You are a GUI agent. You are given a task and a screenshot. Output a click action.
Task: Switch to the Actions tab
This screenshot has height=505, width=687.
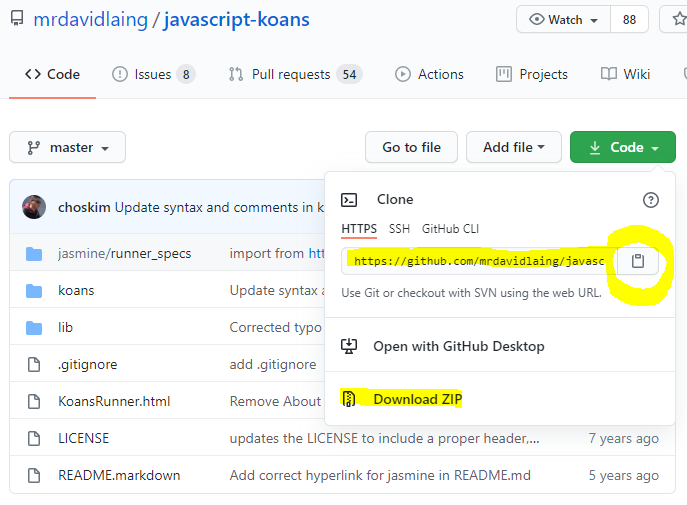(429, 74)
